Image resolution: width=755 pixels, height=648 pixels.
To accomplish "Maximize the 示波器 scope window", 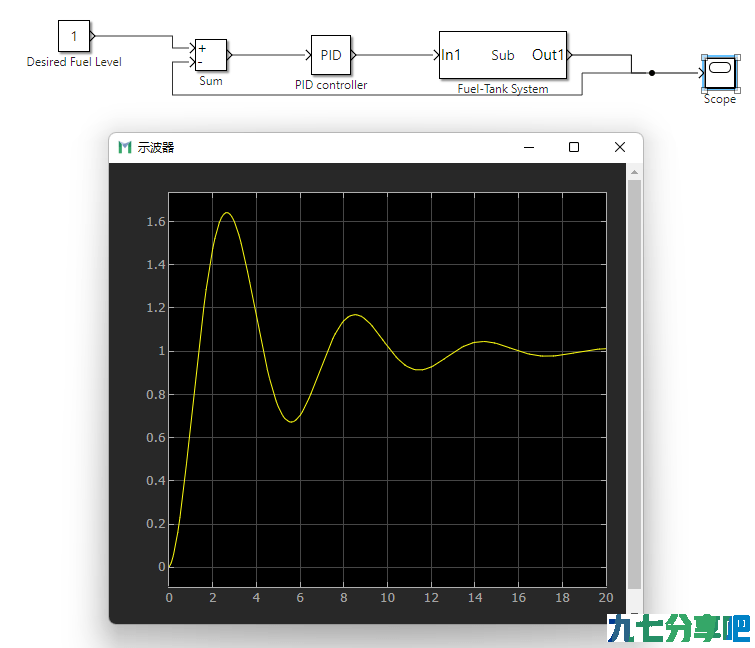I will point(573,147).
